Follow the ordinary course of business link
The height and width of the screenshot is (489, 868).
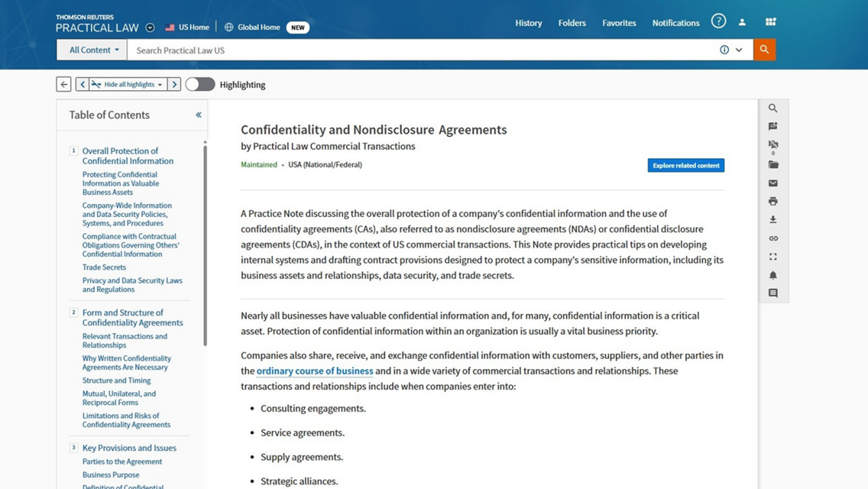pos(314,371)
